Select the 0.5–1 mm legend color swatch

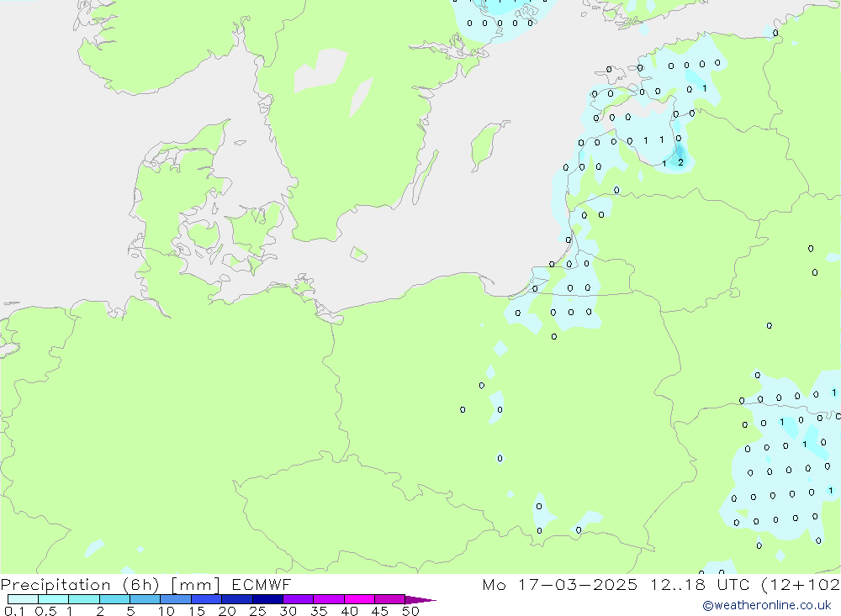coord(54,599)
